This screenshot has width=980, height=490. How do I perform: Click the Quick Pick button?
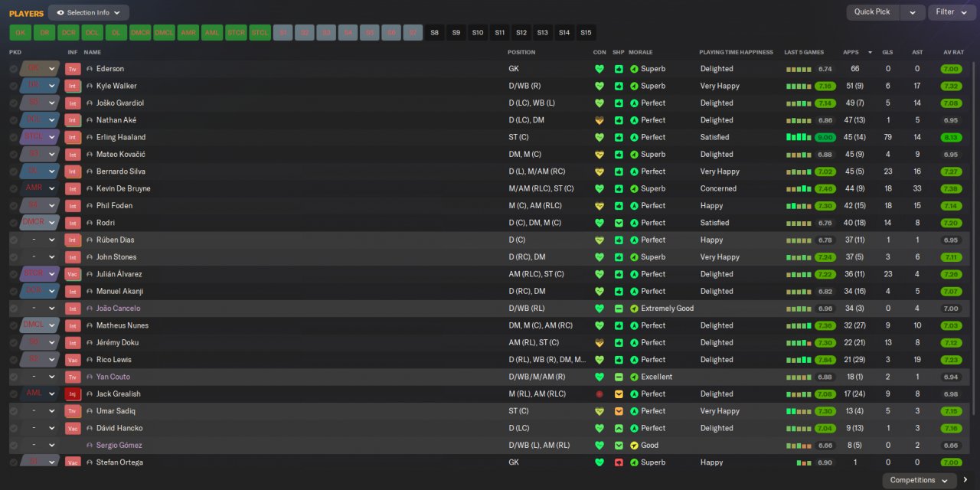coord(872,12)
